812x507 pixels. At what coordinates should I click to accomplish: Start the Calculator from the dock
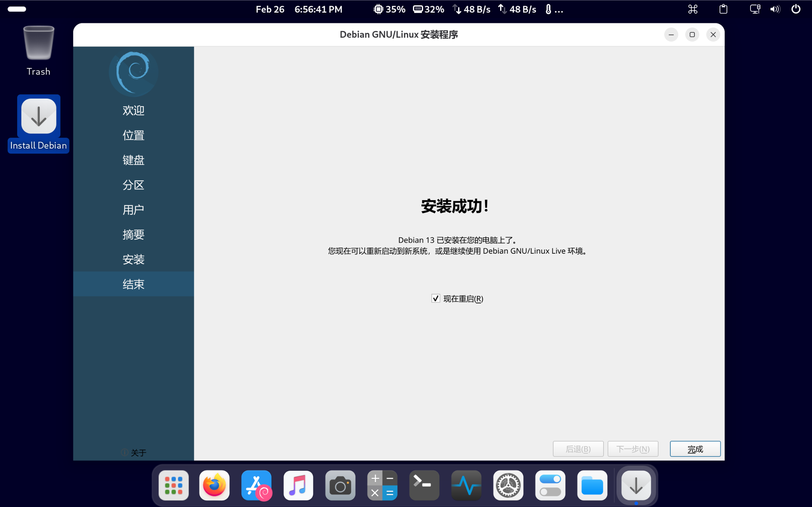(382, 485)
